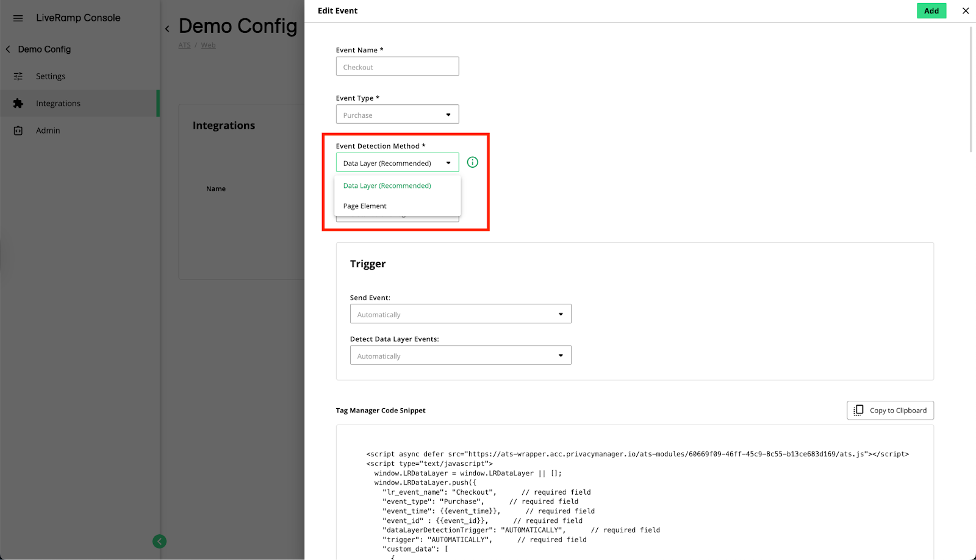Click the Admin icon in sidebar
The image size is (976, 560).
18,131
